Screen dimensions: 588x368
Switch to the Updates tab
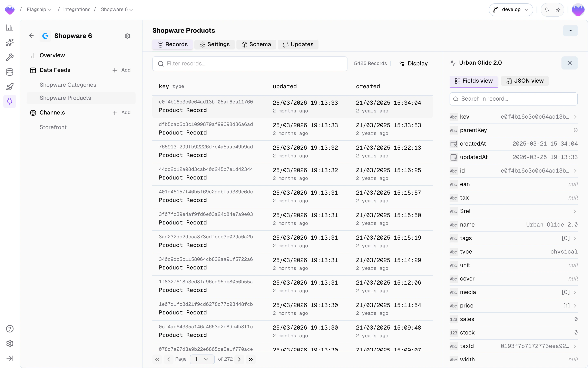click(x=298, y=45)
